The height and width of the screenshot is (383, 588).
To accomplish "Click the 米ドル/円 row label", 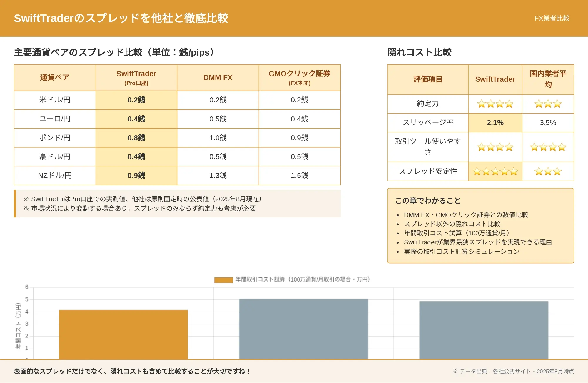I will [55, 100].
